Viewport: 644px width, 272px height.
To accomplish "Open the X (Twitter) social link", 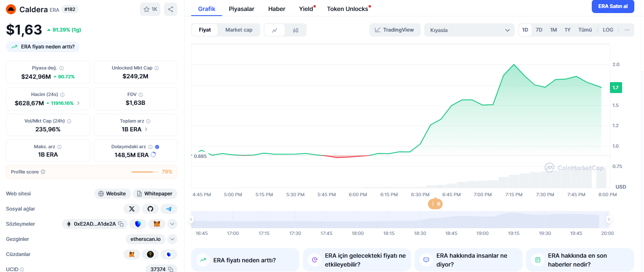I will click(132, 209).
